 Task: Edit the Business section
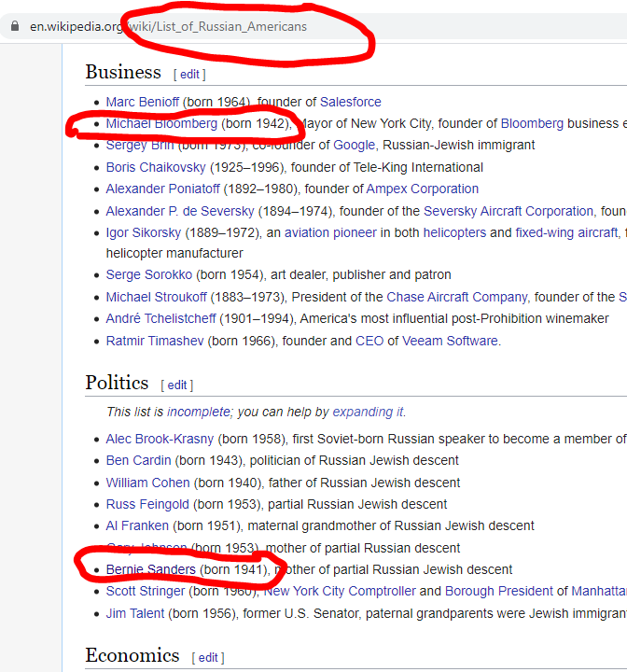(x=189, y=75)
